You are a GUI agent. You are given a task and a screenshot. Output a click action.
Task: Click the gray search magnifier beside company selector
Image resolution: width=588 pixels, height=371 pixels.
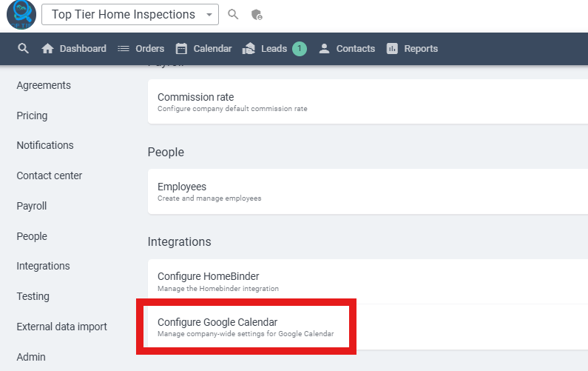(x=233, y=15)
